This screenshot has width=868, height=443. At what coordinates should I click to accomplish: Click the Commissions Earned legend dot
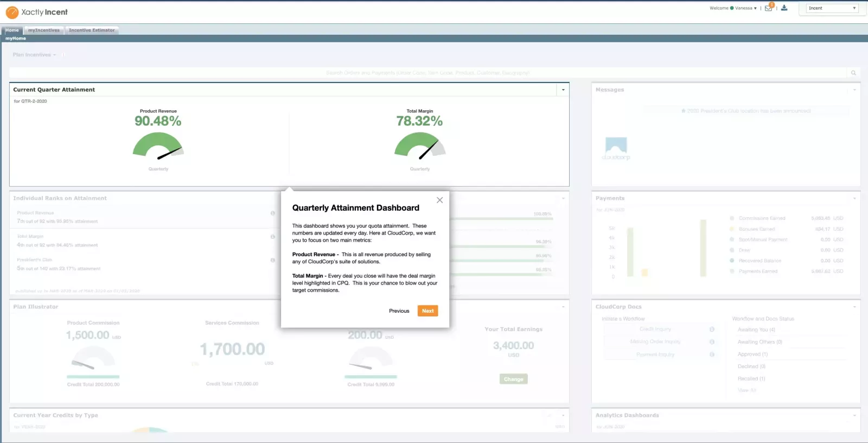point(732,218)
